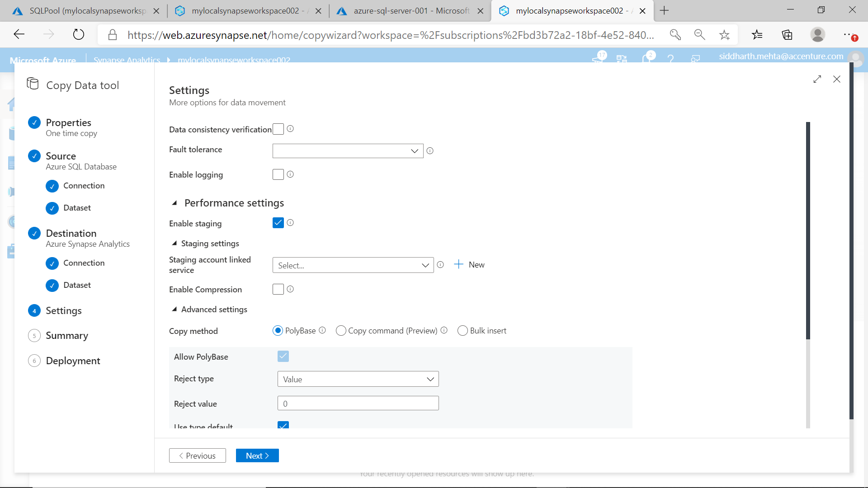This screenshot has width=868, height=488.
Task: Click info icon next to Copy command (Preview)
Action: click(x=444, y=330)
